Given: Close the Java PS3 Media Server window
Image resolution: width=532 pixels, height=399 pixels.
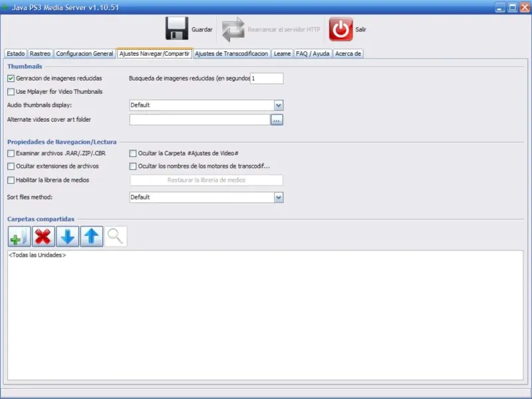Looking at the screenshot, I should pos(525,7).
